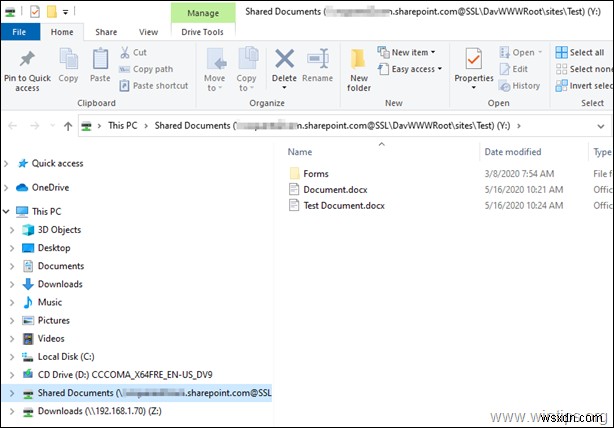Click the Paste shortcut icon
This screenshot has width=614, height=428.
[x=124, y=85]
